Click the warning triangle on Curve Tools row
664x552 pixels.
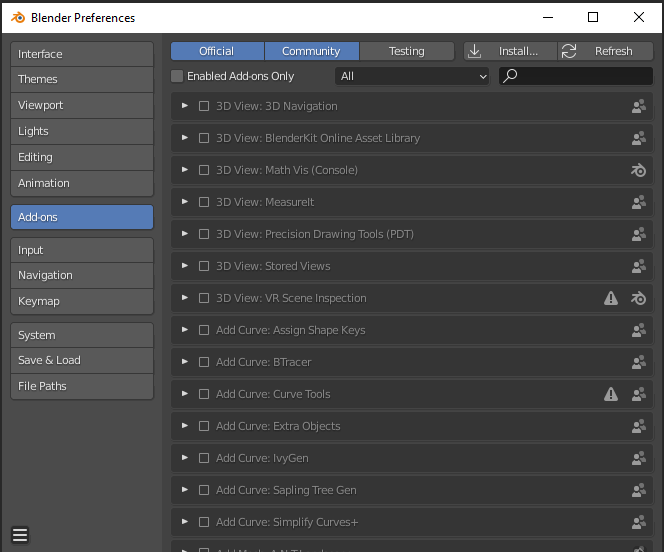click(x=611, y=394)
